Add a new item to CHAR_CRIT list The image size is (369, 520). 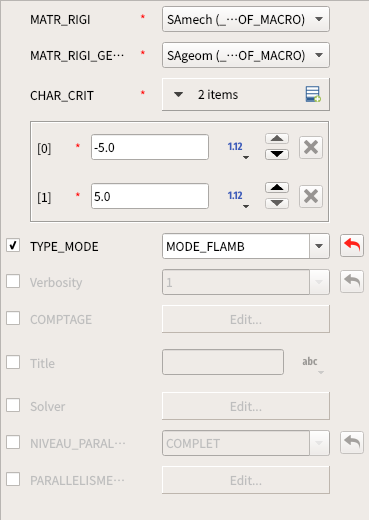tap(313, 95)
